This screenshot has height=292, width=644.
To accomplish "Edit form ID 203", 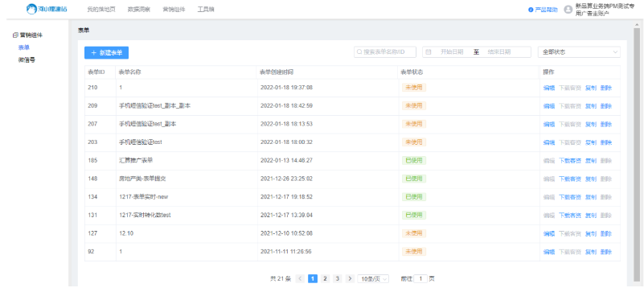I will coord(548,142).
